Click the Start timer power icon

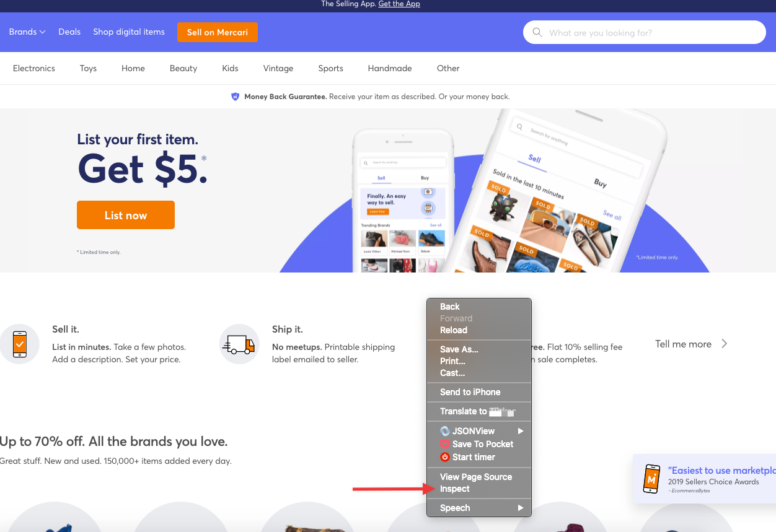pos(444,457)
